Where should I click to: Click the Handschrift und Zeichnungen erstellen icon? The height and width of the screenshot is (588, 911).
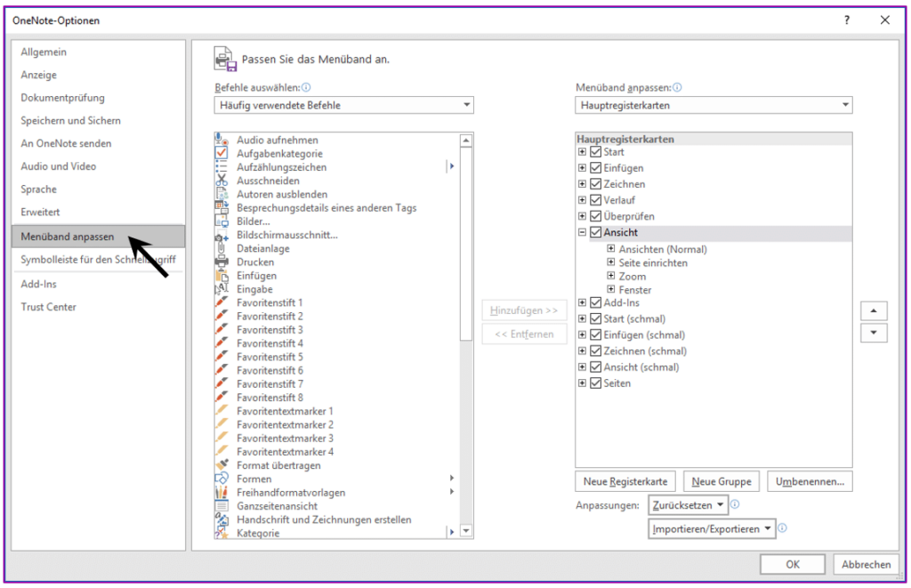pos(222,520)
